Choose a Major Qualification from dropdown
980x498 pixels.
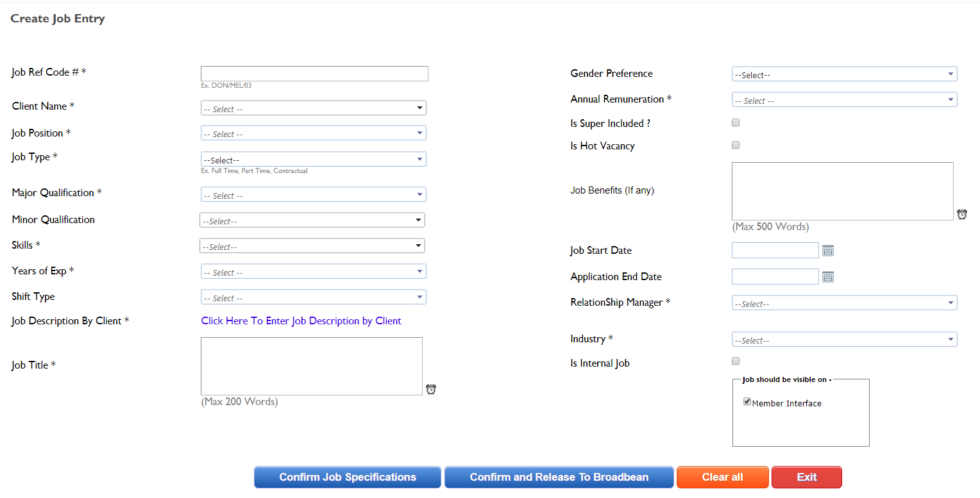[x=314, y=195]
